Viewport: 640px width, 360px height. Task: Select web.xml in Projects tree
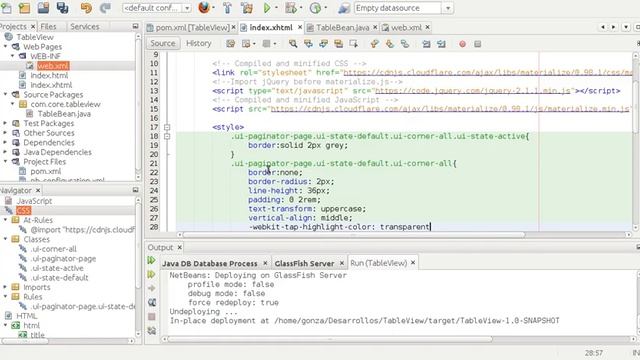pyautogui.click(x=53, y=66)
